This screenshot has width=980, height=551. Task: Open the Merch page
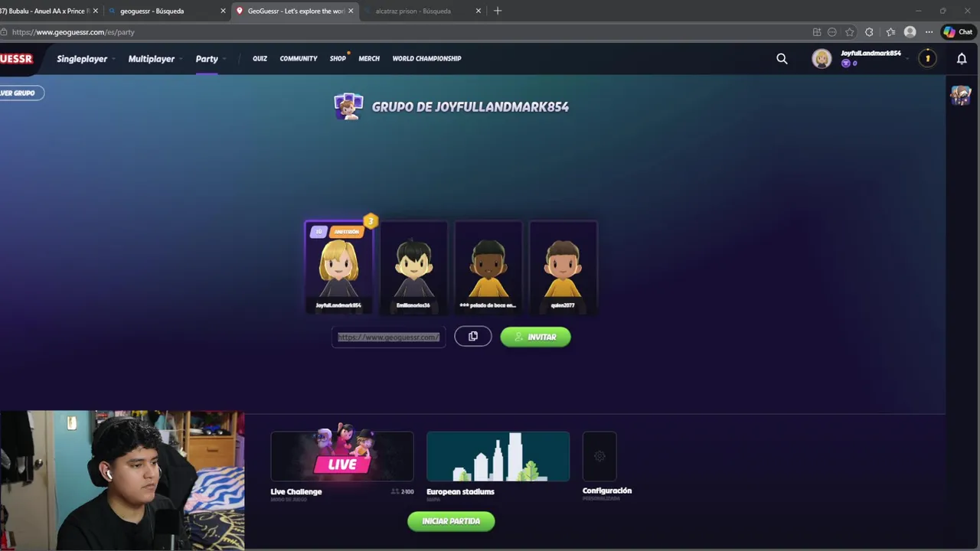(x=369, y=58)
